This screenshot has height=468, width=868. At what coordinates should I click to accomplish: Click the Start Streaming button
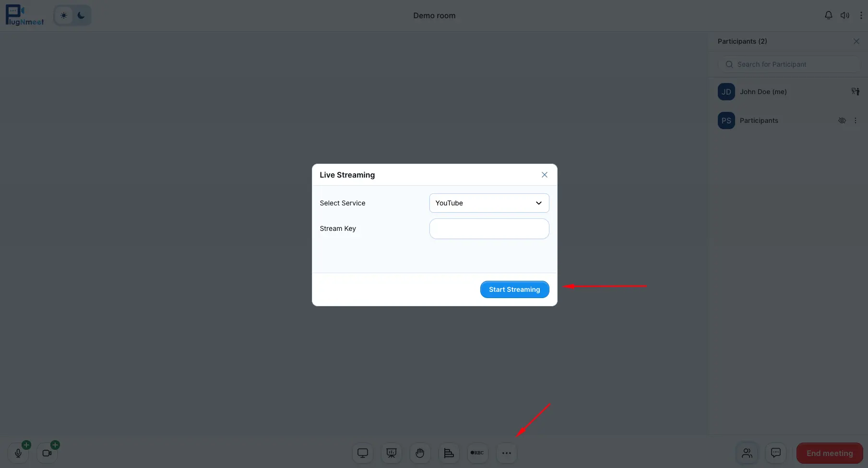point(514,289)
